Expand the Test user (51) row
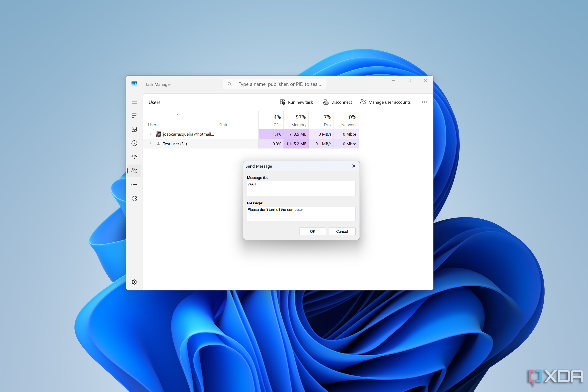The image size is (588, 392). tap(150, 144)
